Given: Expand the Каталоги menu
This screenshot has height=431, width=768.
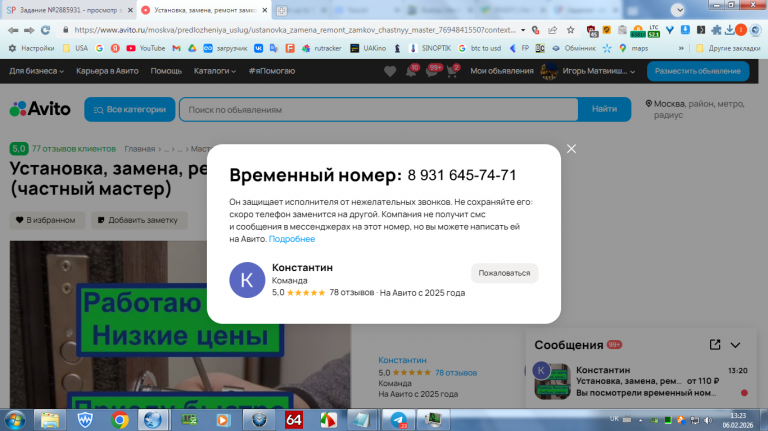Looking at the screenshot, I should tap(215, 71).
